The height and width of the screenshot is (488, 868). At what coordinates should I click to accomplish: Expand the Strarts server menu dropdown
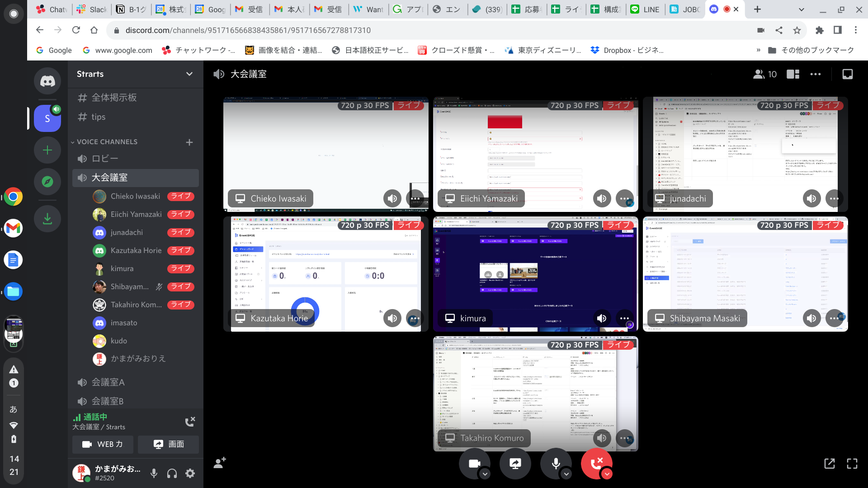tap(189, 74)
